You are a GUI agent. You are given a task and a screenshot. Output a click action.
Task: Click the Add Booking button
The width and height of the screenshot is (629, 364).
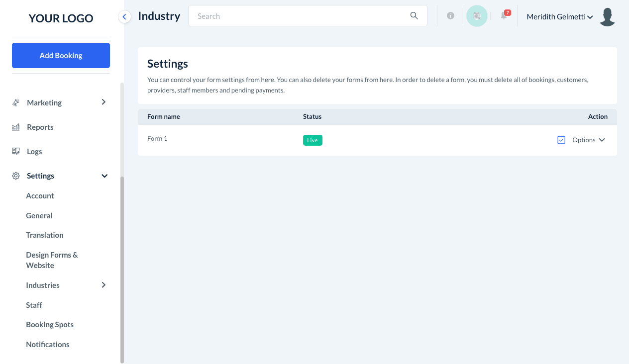pos(61,55)
